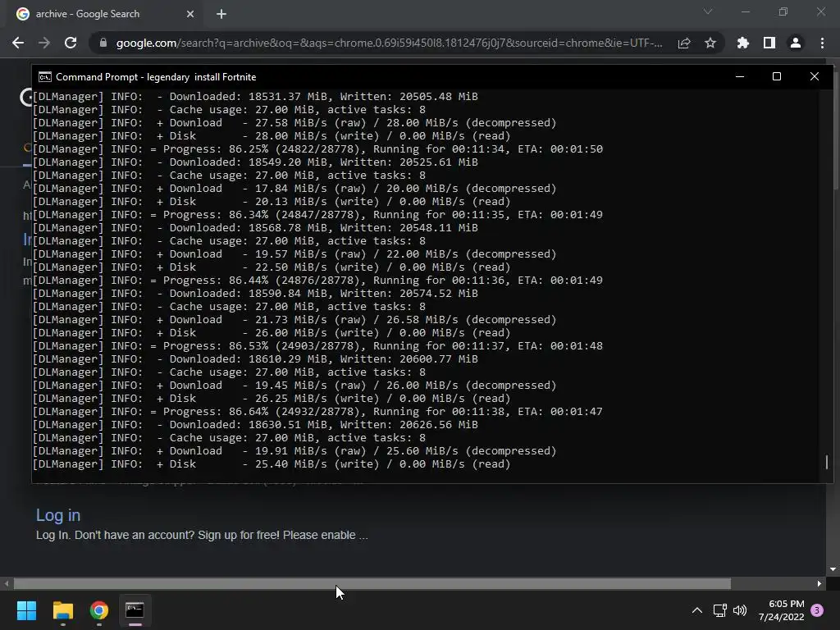Switch to Chrome taskbar icon
This screenshot has width=840, height=630.
99,610
